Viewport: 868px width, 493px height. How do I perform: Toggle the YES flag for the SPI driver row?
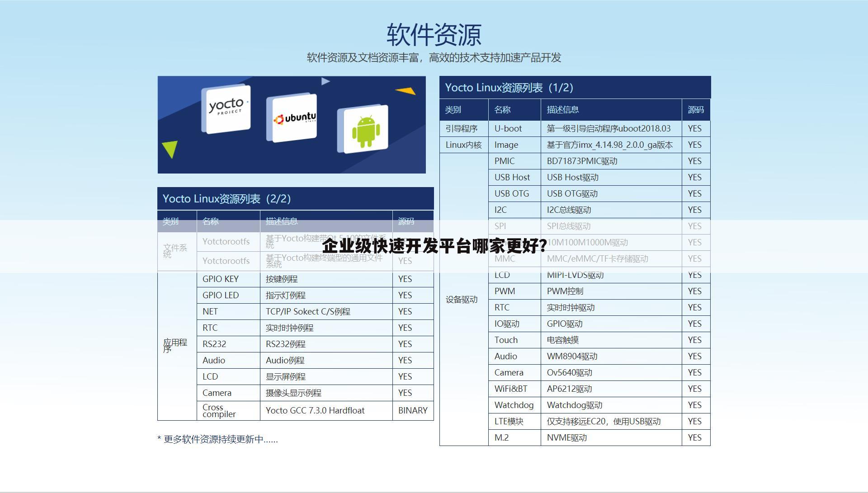[x=694, y=226]
